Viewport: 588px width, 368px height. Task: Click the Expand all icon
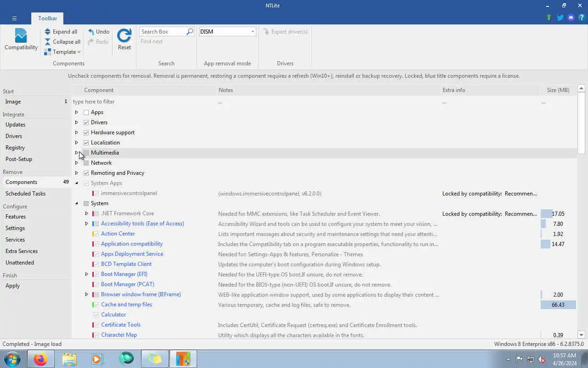(47, 32)
